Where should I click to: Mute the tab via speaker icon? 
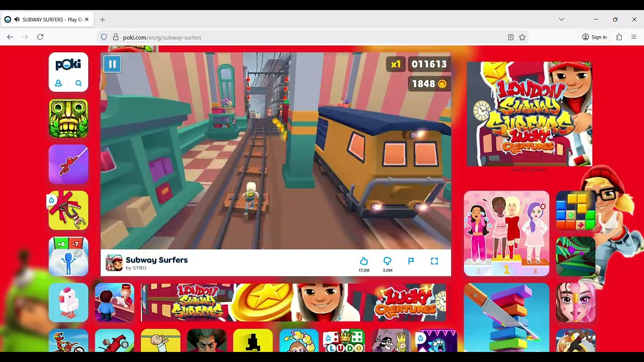coord(17,20)
